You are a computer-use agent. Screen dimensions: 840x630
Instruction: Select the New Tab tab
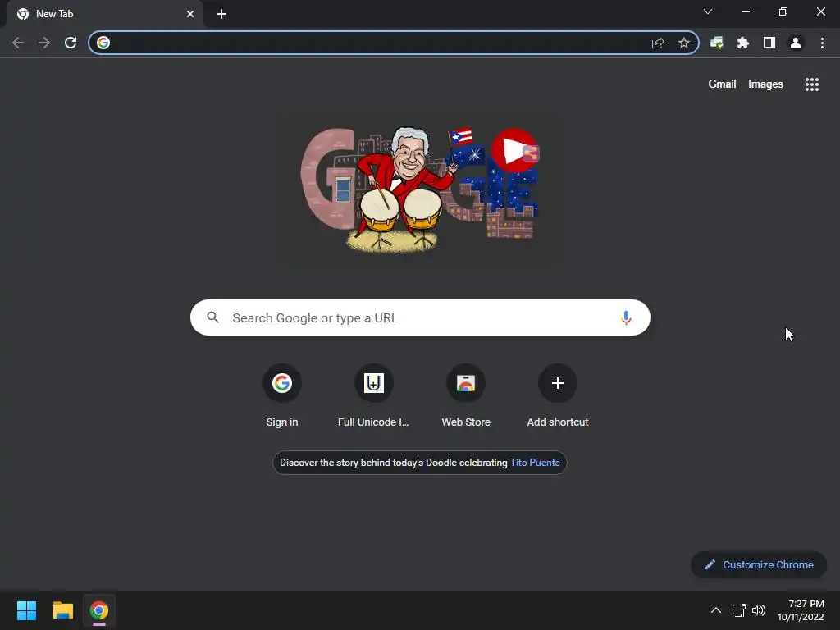point(104,14)
